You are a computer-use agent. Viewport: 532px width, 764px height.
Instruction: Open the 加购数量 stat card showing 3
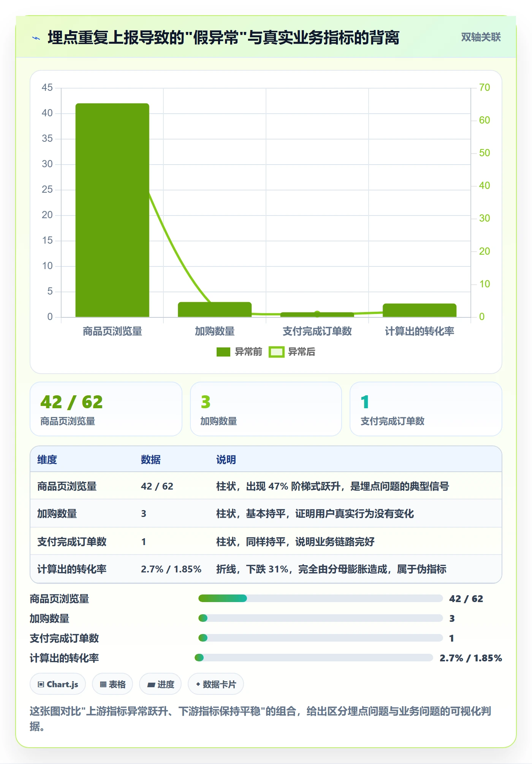266,409
